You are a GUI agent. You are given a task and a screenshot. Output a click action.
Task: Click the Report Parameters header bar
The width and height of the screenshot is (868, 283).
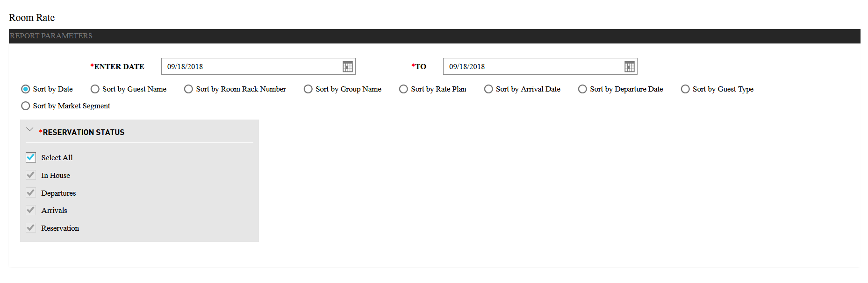435,36
